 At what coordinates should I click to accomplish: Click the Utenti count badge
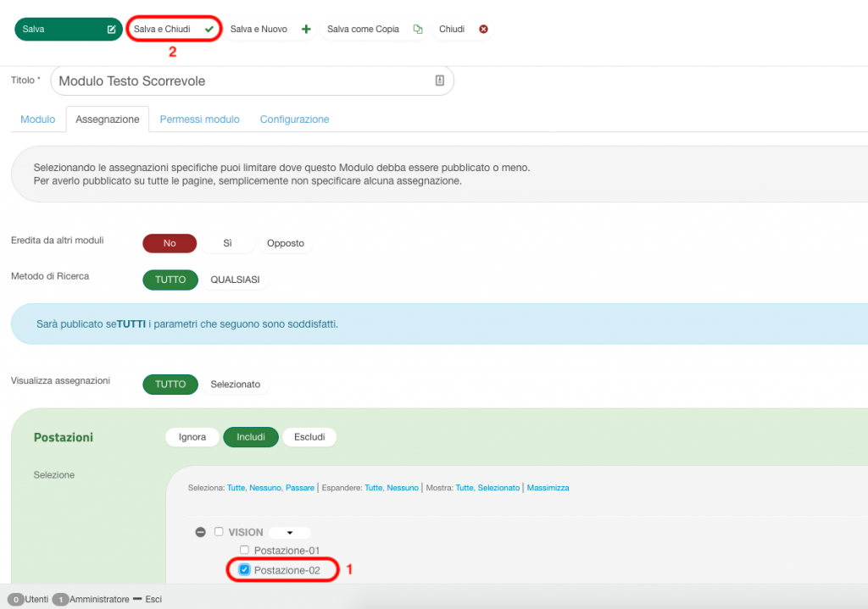coord(16,600)
